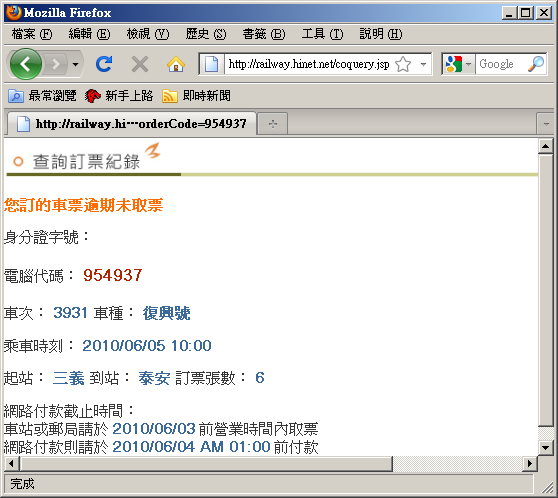Click the grey Stop loading X icon
This screenshot has width=558, height=498.
tap(140, 64)
